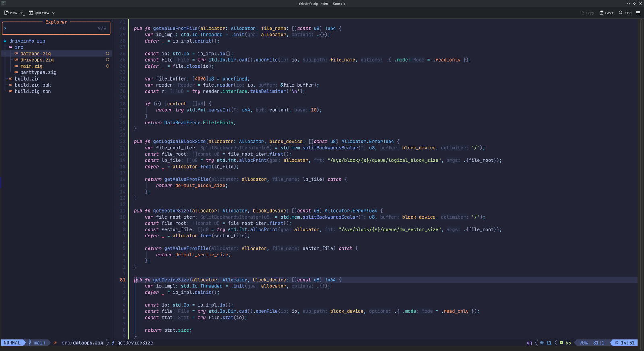This screenshot has width=644, height=351.
Task: Click getDeviceSize breadcrumb in statusline
Action: pos(135,343)
